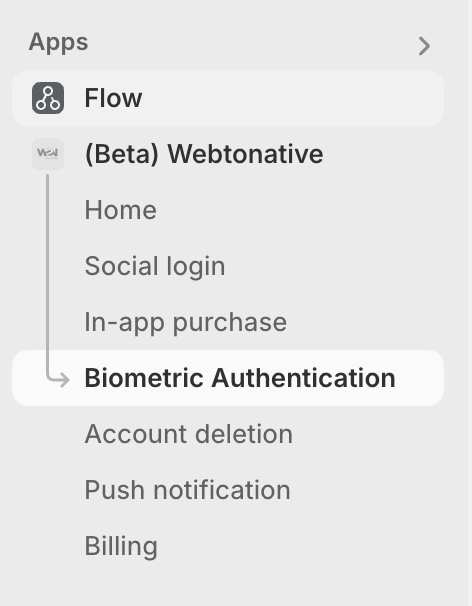Go to Webtonative Home page
The width and height of the screenshot is (472, 606).
click(x=121, y=210)
